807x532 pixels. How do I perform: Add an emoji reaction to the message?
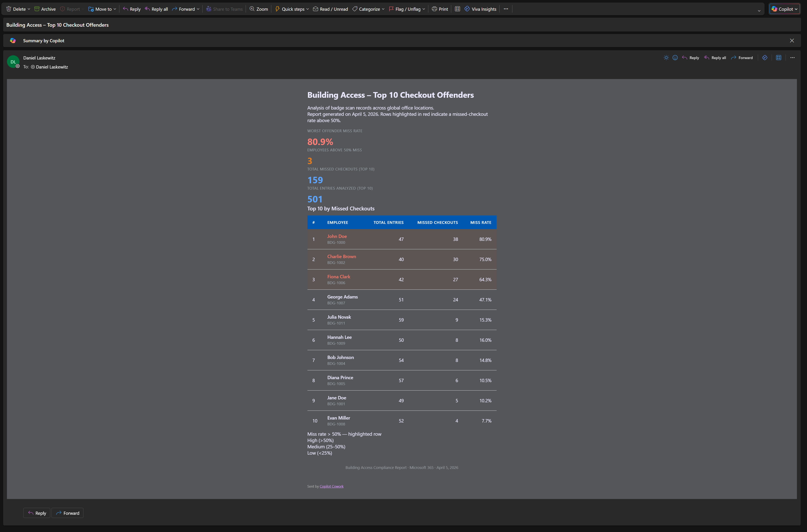point(675,58)
